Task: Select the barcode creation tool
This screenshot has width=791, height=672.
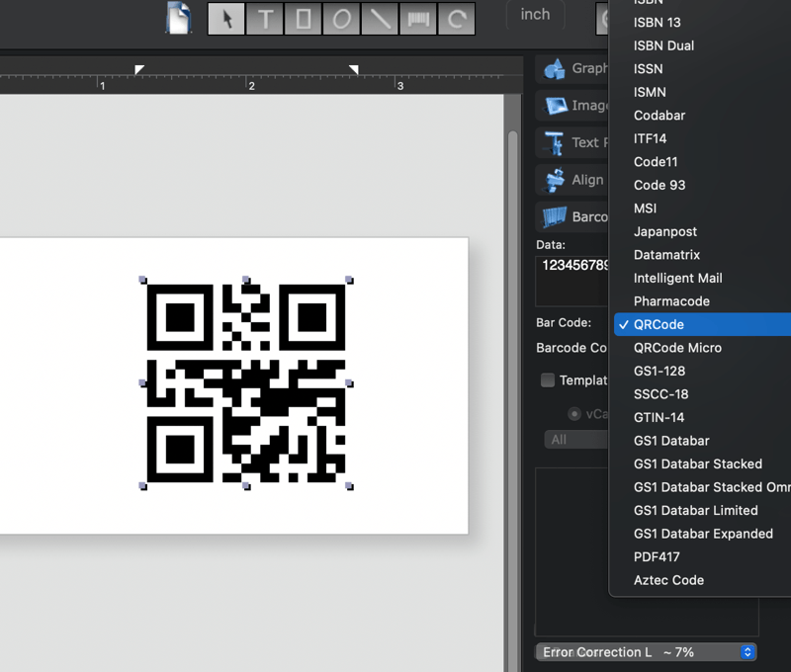Action: click(418, 15)
